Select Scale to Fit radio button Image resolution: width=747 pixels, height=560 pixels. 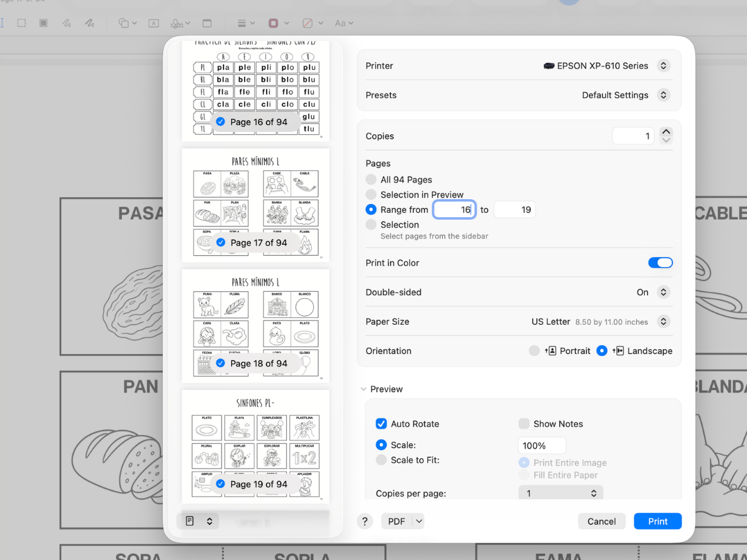[x=381, y=460]
